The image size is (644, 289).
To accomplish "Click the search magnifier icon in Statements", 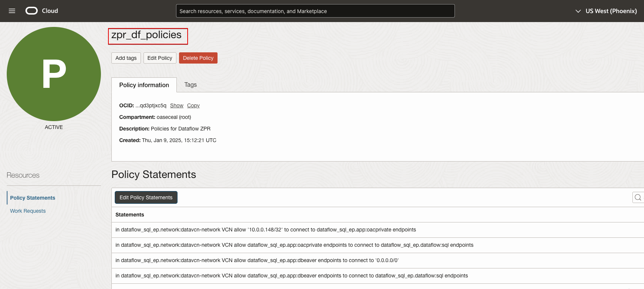I will [638, 197].
